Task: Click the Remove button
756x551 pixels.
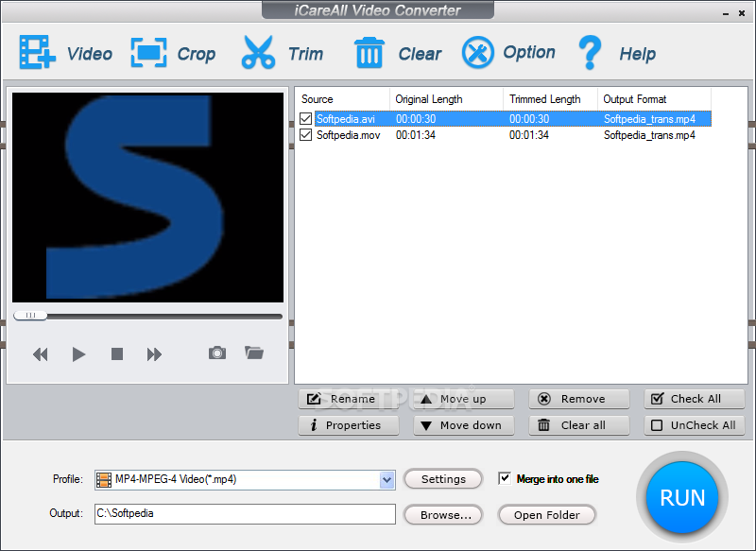Action: point(579,399)
